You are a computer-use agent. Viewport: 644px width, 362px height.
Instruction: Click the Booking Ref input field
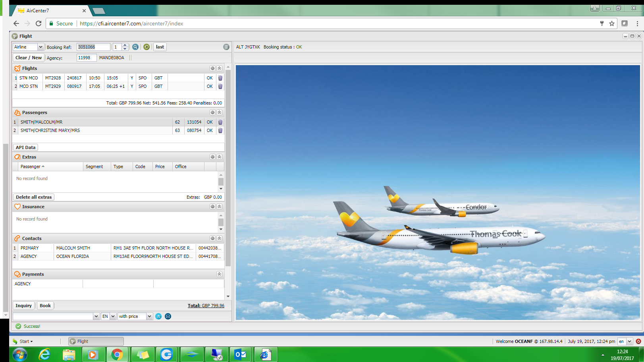93,47
